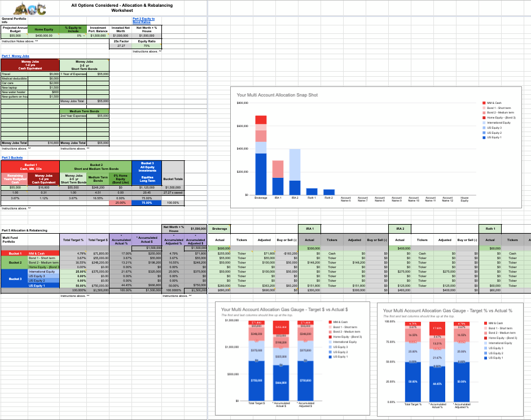
Task: Jump to the Part 3 Buckets link
Action: pos(12,158)
